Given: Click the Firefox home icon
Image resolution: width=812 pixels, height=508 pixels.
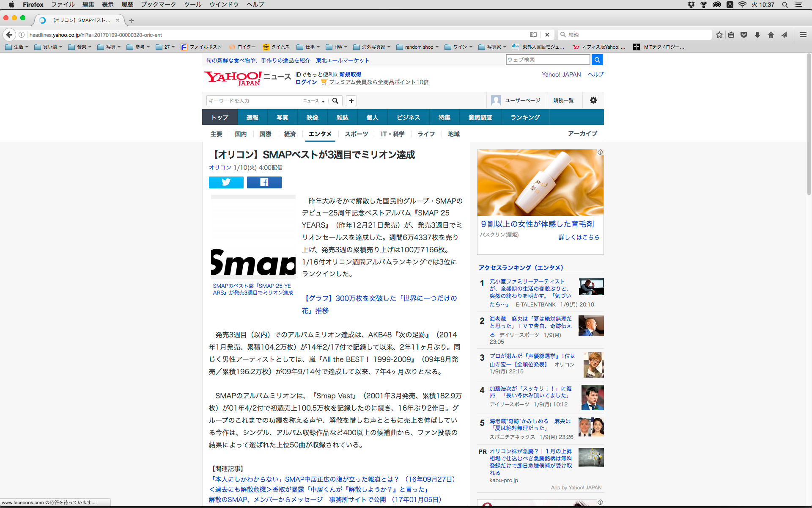Looking at the screenshot, I should tap(771, 35).
